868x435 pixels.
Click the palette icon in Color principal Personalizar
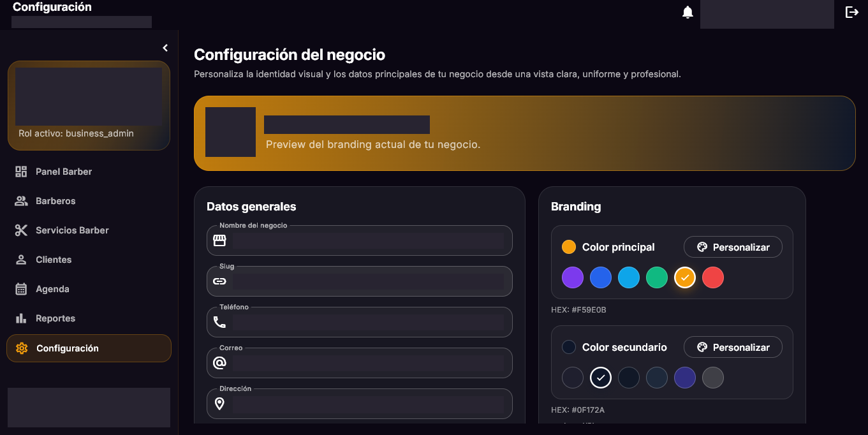pos(702,247)
